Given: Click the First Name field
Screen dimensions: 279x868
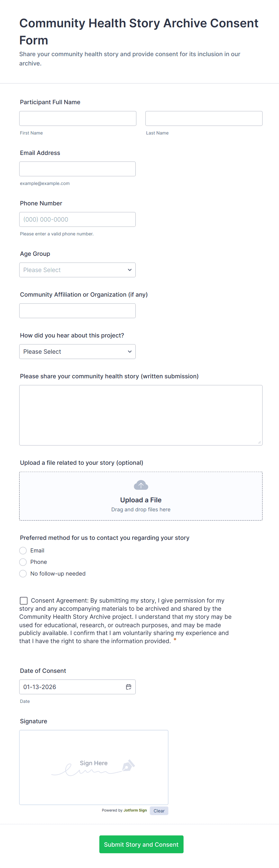Looking at the screenshot, I should point(77,118).
